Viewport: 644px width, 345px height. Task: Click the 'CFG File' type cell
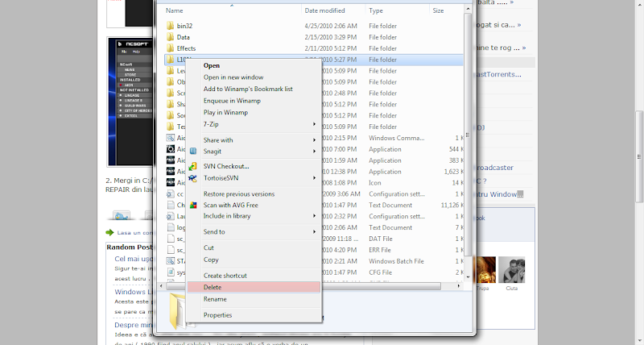pyautogui.click(x=380, y=272)
